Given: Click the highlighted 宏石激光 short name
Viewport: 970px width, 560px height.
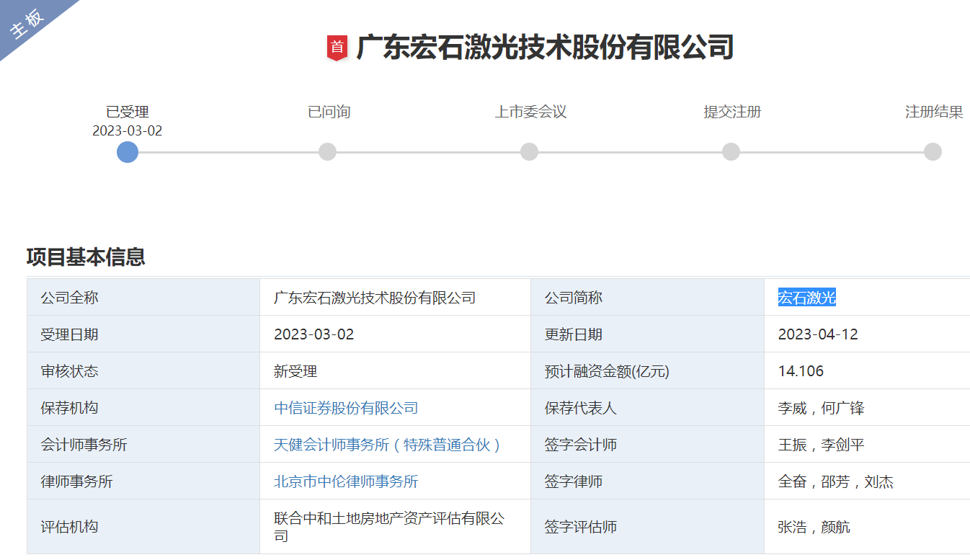Looking at the screenshot, I should coord(806,298).
